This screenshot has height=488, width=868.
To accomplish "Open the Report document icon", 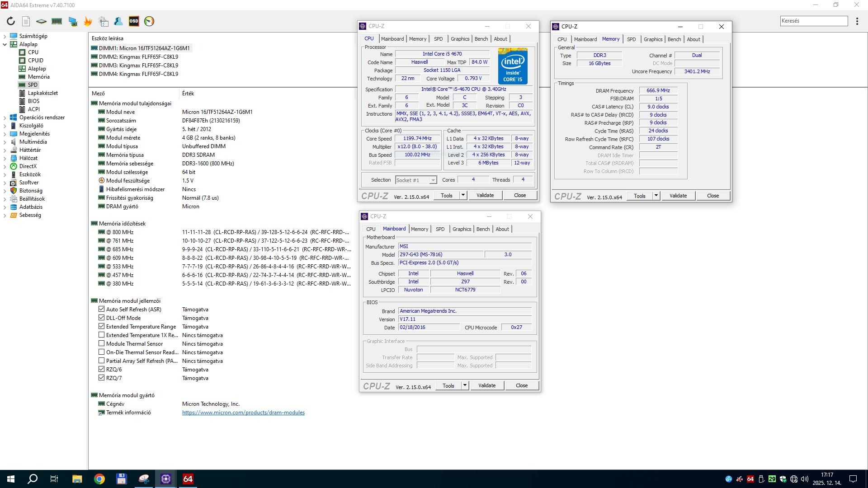I will coord(26,21).
